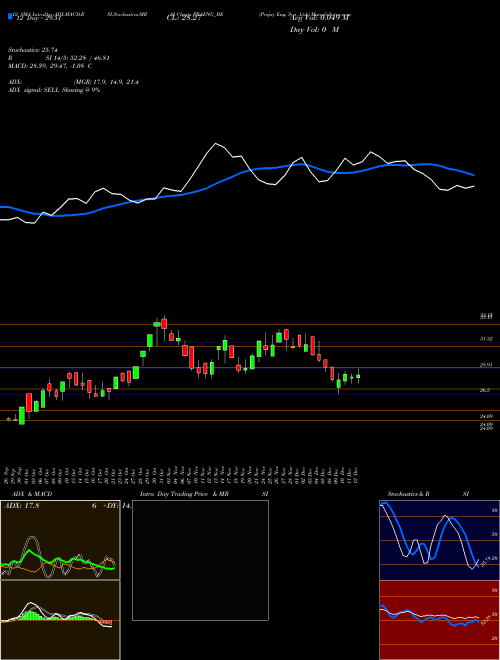
Task: Click the '(MGR) 17.9, 14.9, 21.4' ADX values
Action: click(x=106, y=82)
